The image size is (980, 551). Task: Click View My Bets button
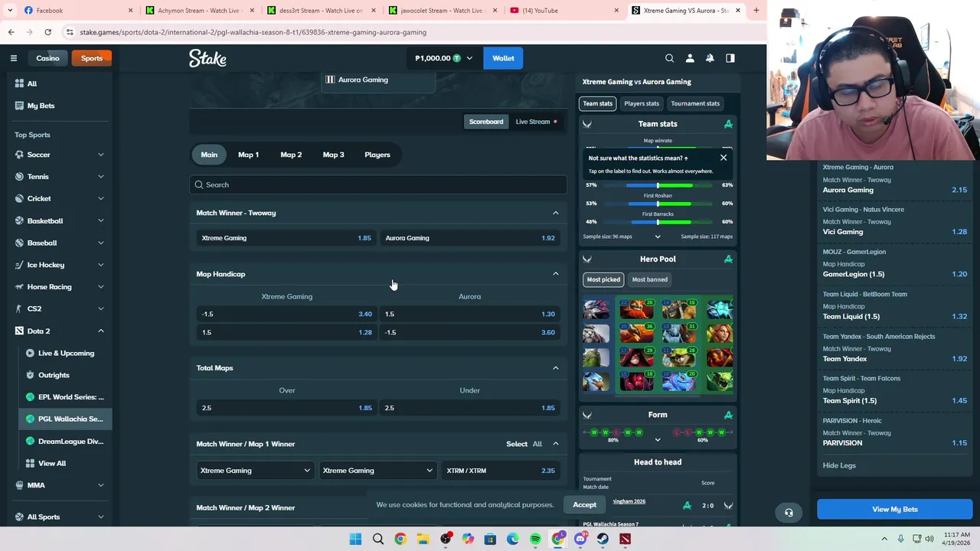[x=894, y=510]
